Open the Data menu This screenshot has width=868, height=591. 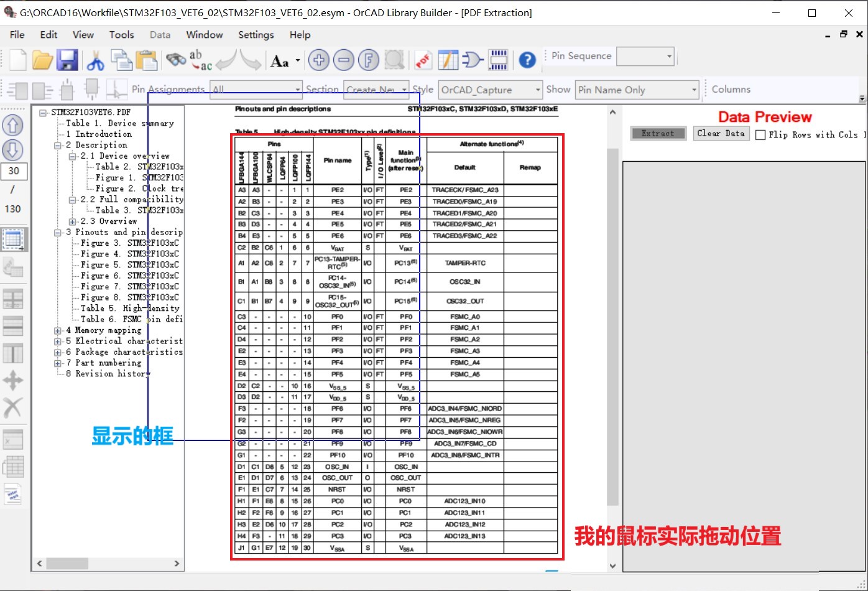tap(160, 35)
